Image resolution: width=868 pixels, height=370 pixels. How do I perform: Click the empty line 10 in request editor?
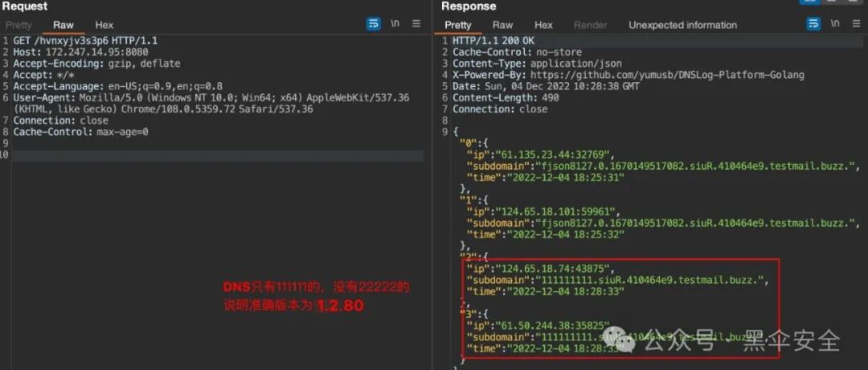pyautogui.click(x=218, y=156)
